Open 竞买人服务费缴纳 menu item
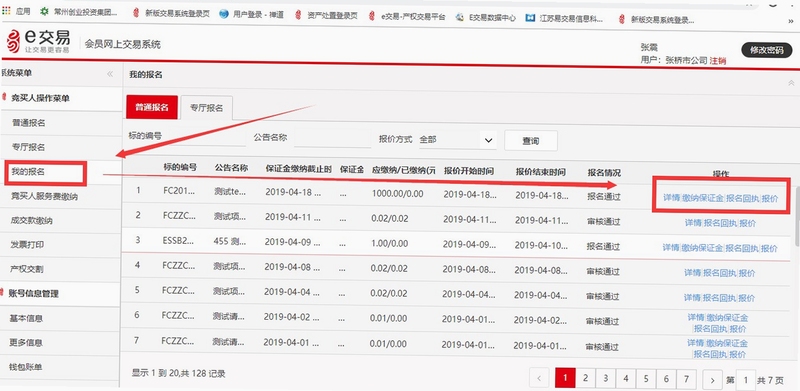The image size is (800, 391). (x=44, y=196)
